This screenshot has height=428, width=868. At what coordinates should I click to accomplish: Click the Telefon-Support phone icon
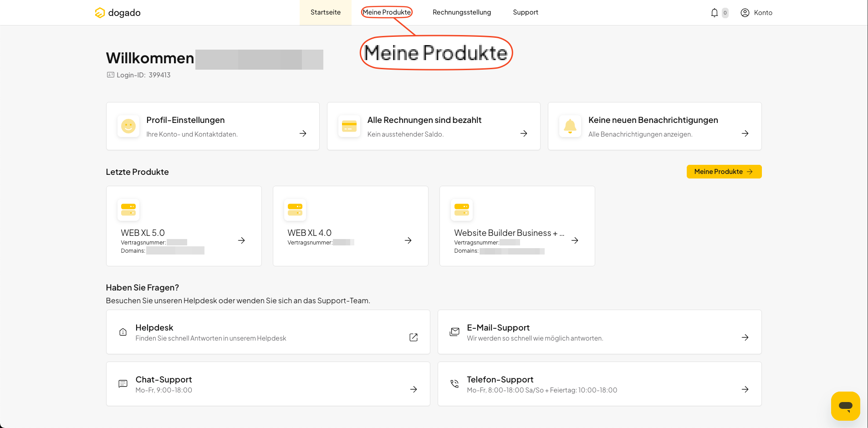tap(454, 384)
